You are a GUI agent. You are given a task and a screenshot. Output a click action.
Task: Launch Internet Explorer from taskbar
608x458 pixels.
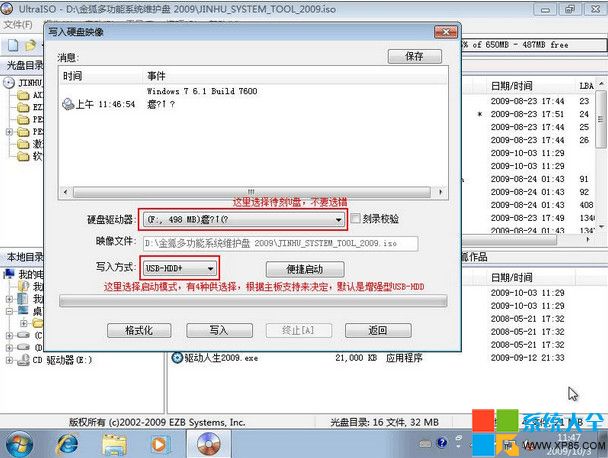(x=67, y=444)
